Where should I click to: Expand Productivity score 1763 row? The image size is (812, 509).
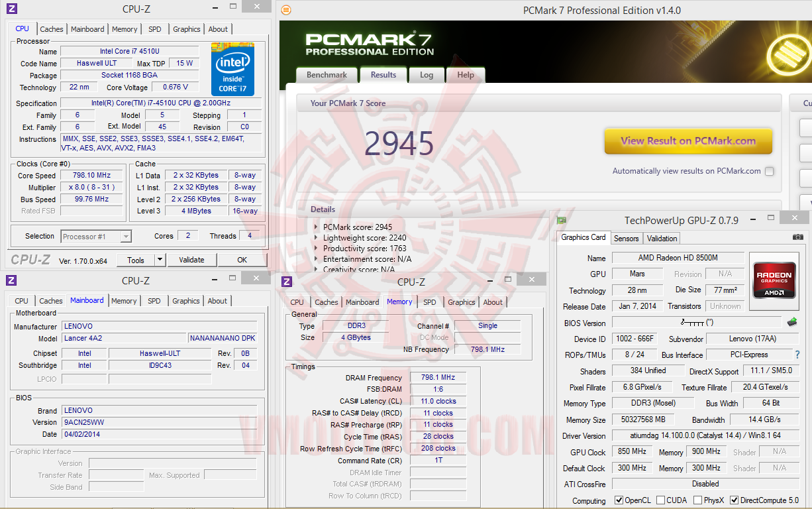coord(316,248)
